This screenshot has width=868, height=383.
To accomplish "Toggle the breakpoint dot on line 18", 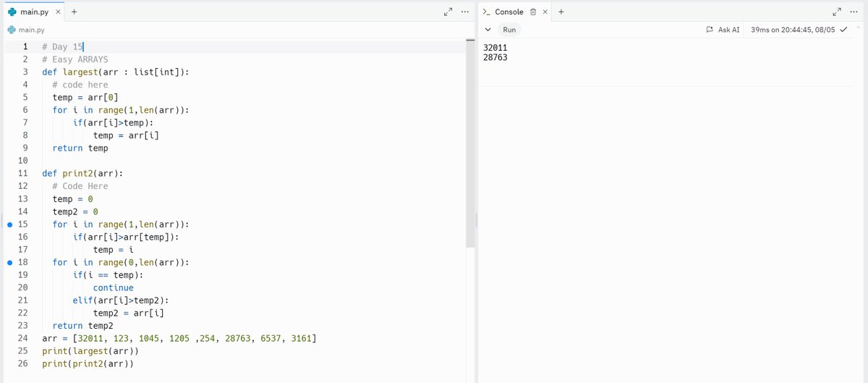I will click(9, 262).
